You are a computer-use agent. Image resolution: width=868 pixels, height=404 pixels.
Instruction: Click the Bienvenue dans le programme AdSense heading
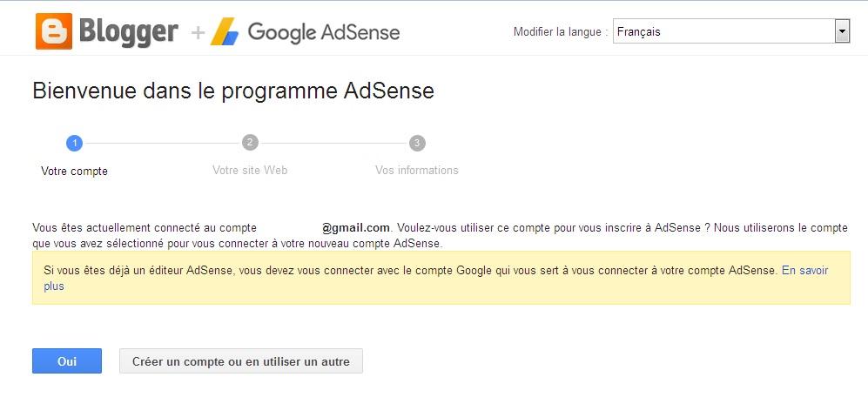(x=233, y=91)
